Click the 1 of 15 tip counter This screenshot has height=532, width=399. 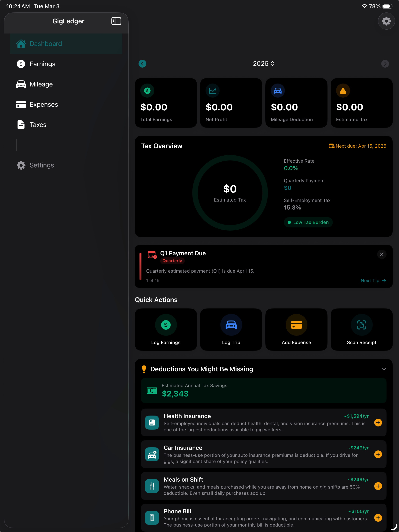pos(153,281)
